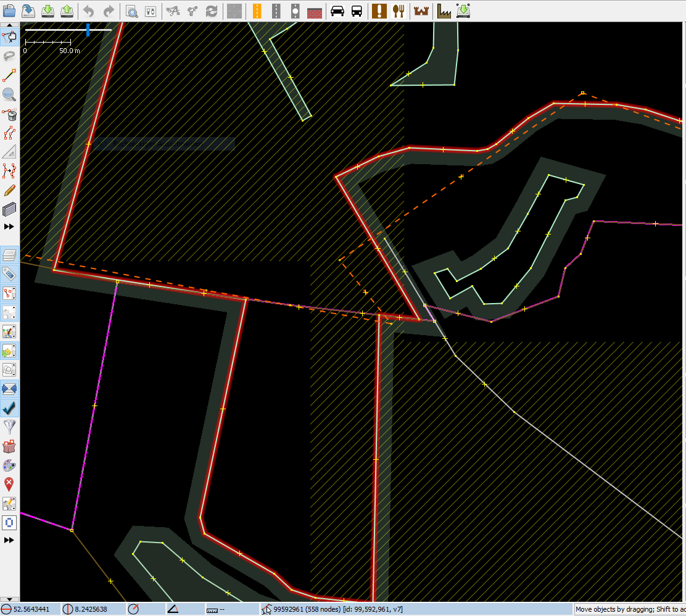Click the Car preset icon

(337, 10)
